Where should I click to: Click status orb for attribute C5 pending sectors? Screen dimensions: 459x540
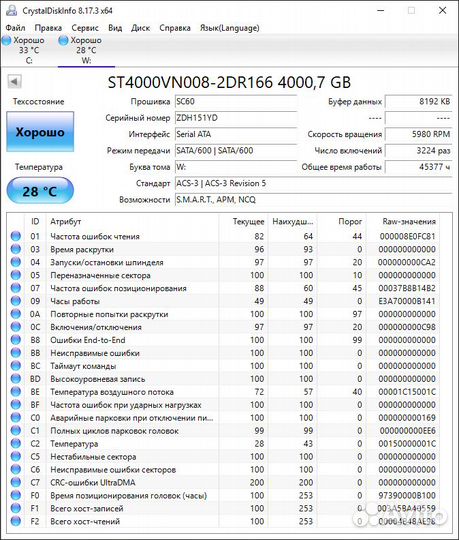(16, 456)
